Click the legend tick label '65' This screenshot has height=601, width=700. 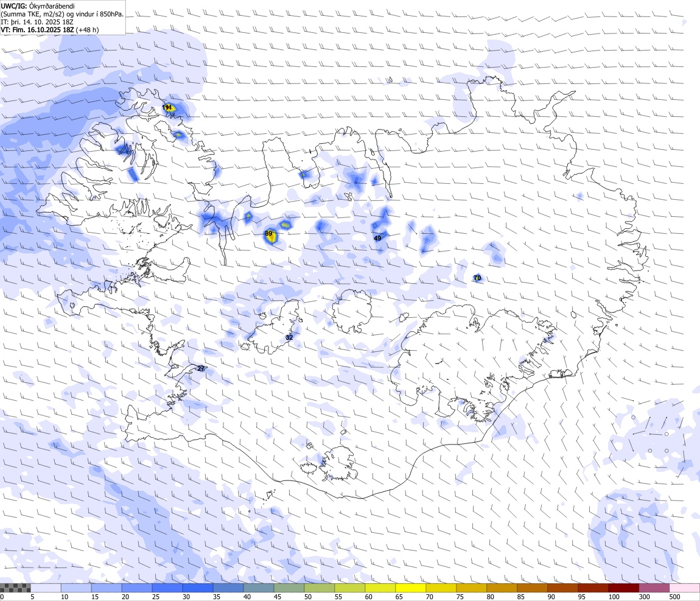tap(399, 597)
